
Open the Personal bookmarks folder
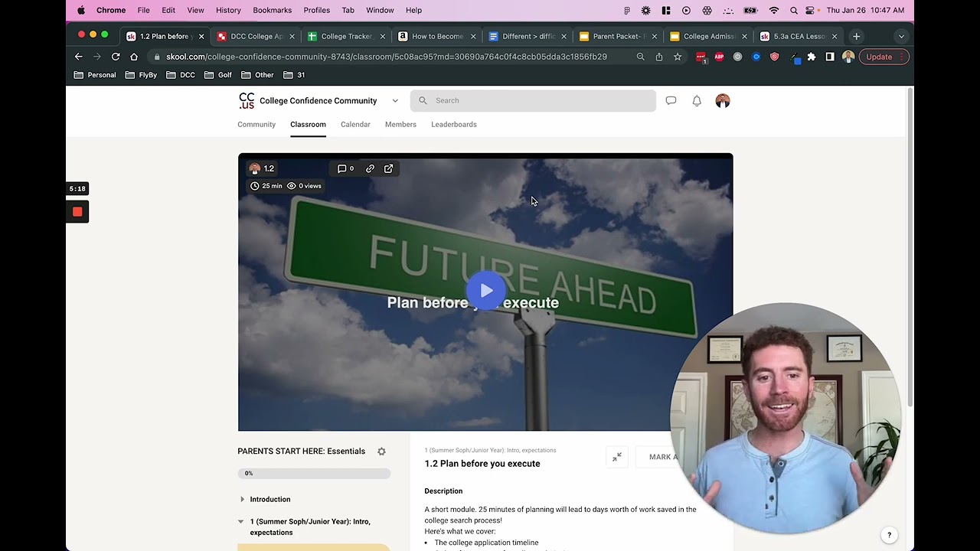click(x=95, y=75)
